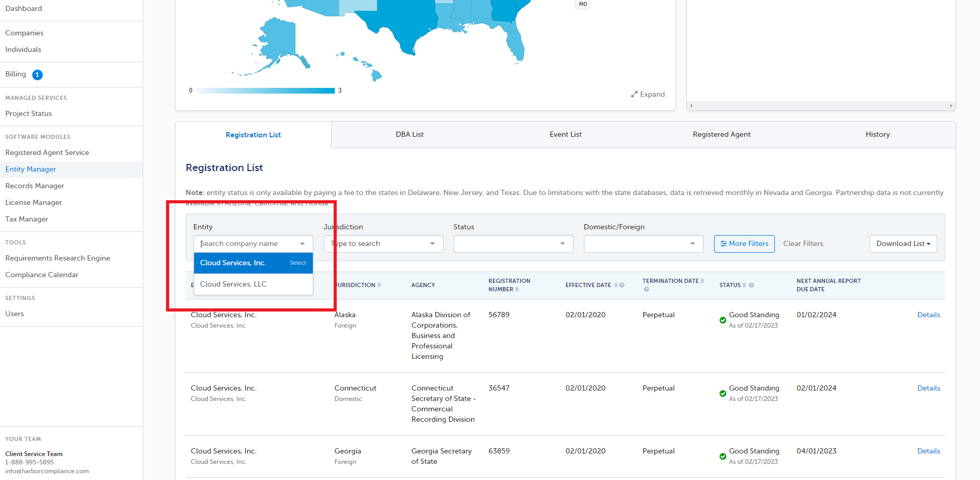Sort by Registration Number column arrows
The image size is (980, 480).
click(517, 289)
